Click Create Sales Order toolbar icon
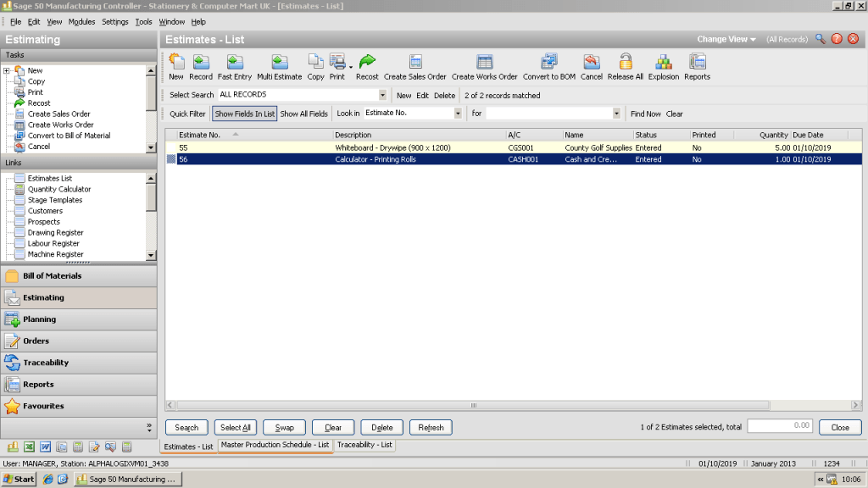Screen dimensions: 868x488 tap(415, 68)
